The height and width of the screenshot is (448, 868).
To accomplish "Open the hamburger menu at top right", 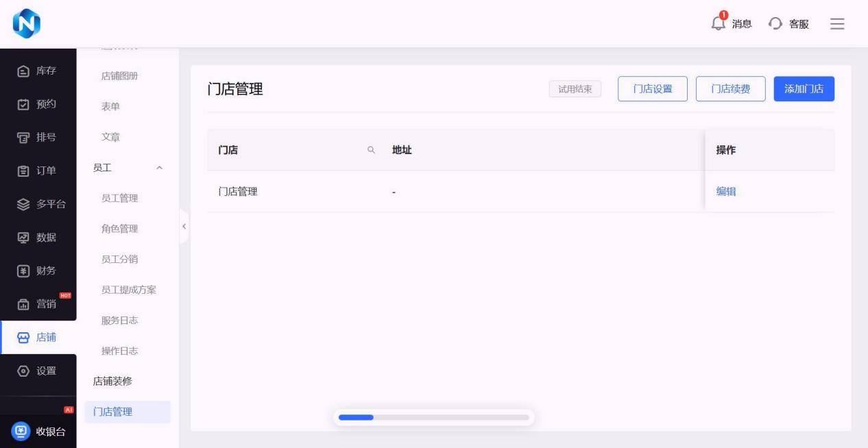I will [x=837, y=24].
